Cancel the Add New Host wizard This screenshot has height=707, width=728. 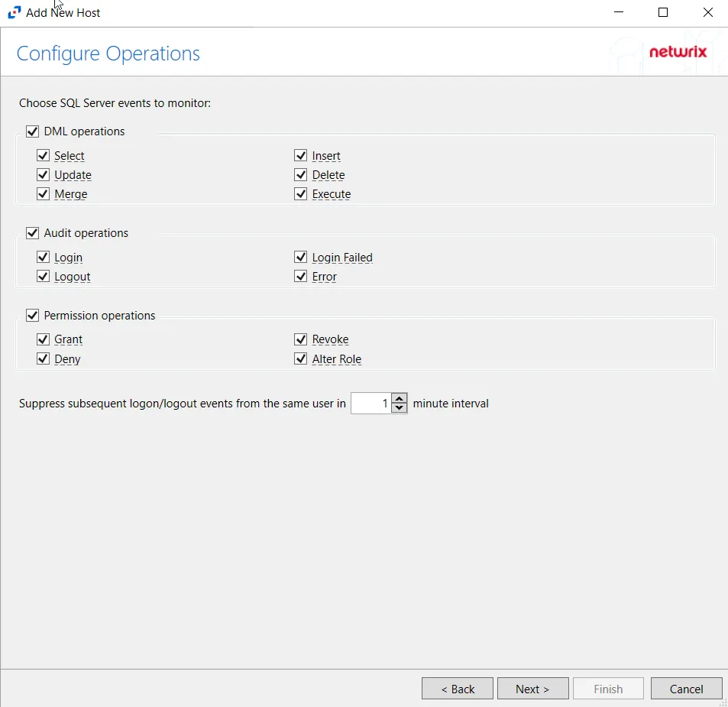(x=686, y=689)
